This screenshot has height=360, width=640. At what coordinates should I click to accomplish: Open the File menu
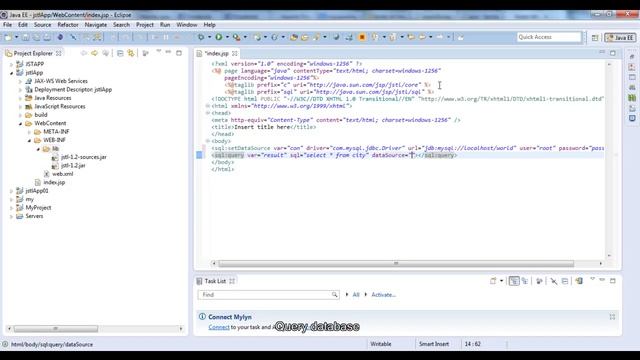(x=7, y=25)
